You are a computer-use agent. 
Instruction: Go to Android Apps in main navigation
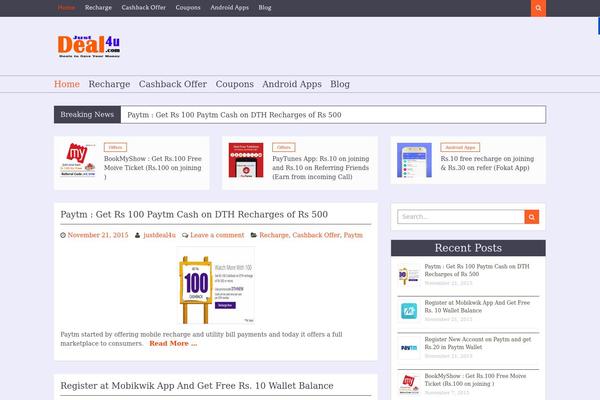(x=292, y=84)
